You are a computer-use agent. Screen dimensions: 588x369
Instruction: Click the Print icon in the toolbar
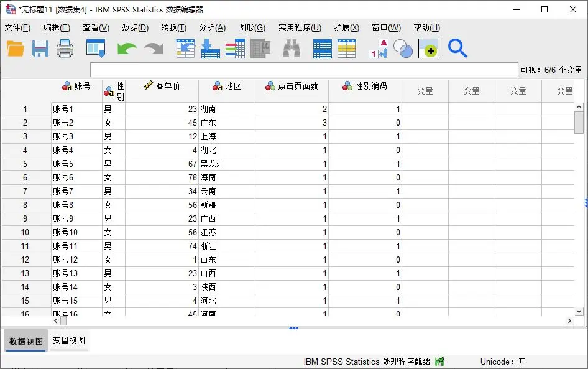[x=65, y=49]
